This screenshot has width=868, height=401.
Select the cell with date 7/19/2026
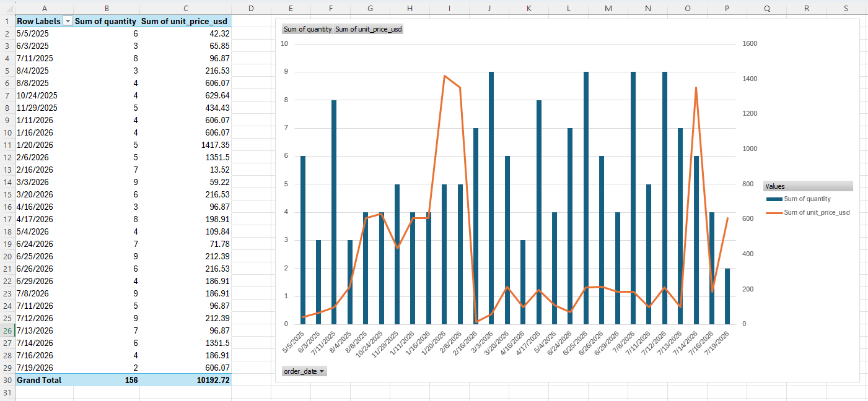click(44, 368)
